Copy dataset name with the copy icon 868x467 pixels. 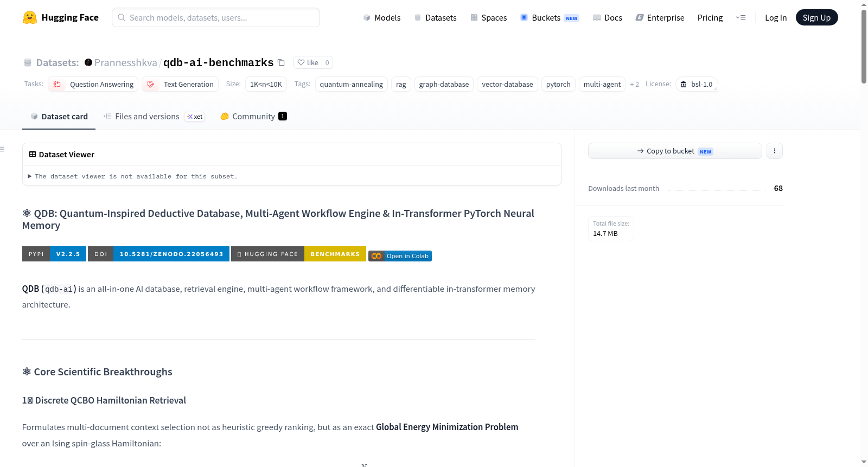[281, 62]
